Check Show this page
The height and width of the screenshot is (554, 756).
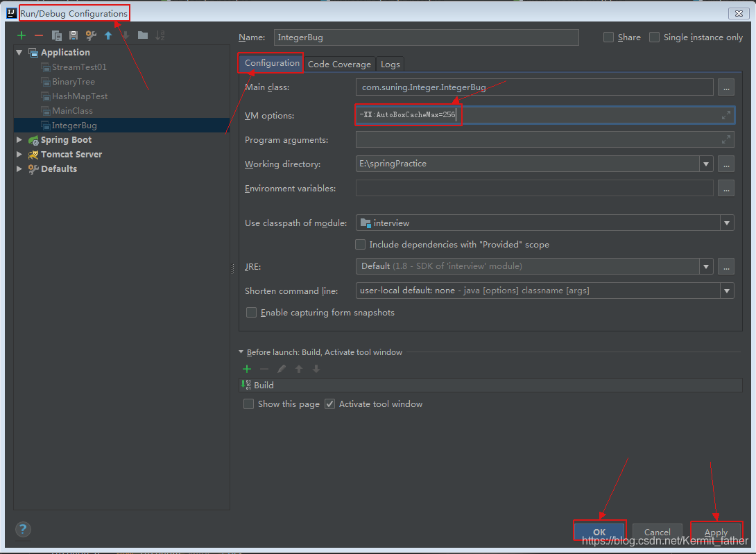(249, 404)
